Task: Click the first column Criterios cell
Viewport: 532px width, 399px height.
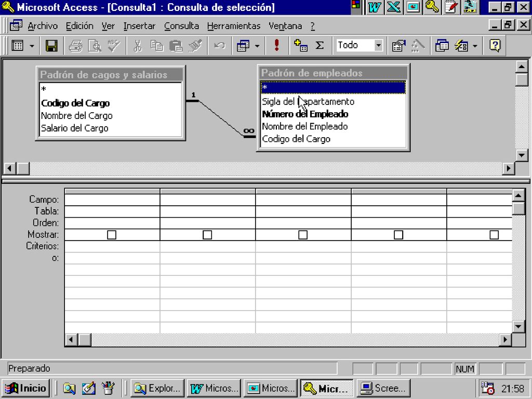Action: click(112, 246)
